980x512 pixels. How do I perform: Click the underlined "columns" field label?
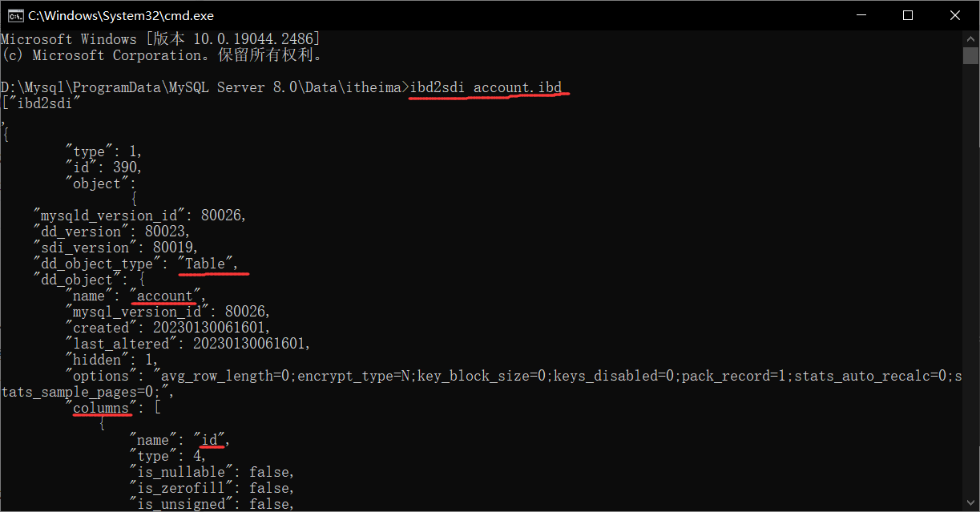(x=102, y=407)
